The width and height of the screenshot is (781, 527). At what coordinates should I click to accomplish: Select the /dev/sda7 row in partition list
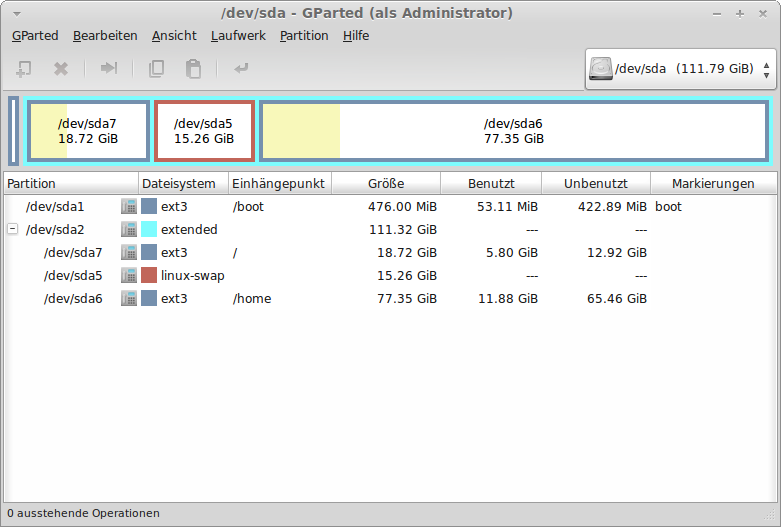390,252
